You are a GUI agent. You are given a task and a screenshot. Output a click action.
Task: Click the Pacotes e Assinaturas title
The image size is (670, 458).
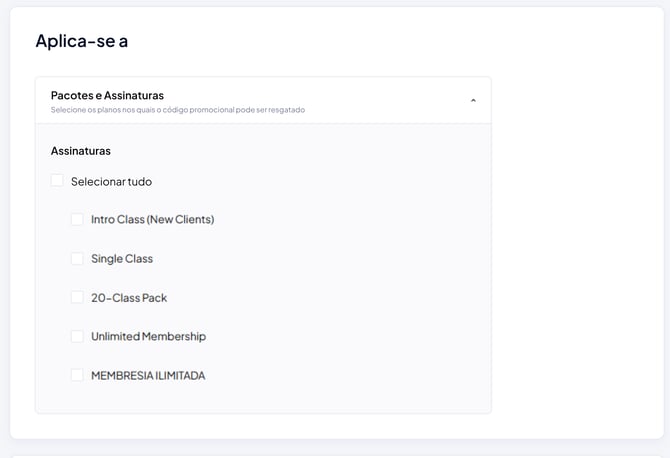pyautogui.click(x=107, y=95)
